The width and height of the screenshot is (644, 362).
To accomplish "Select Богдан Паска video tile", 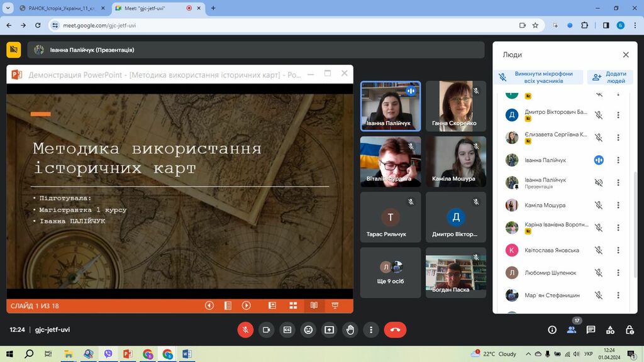I will pyautogui.click(x=456, y=273).
